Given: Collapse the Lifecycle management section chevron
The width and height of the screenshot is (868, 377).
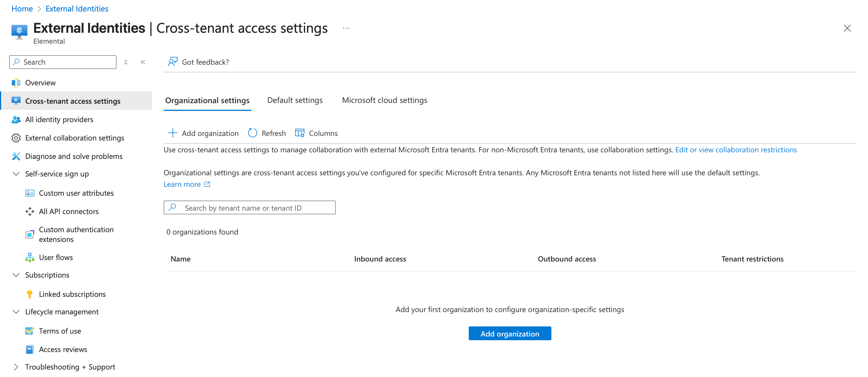Looking at the screenshot, I should [x=16, y=311].
